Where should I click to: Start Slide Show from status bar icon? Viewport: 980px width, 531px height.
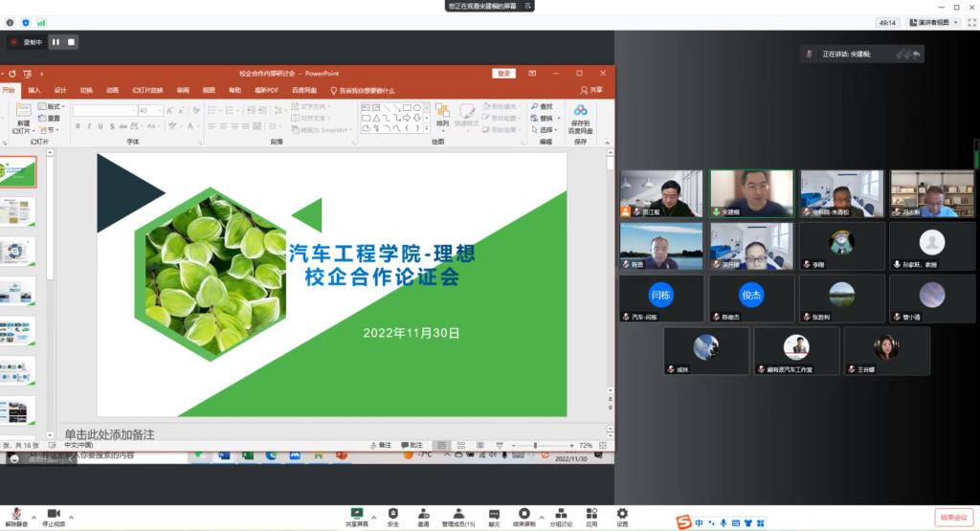click(500, 446)
